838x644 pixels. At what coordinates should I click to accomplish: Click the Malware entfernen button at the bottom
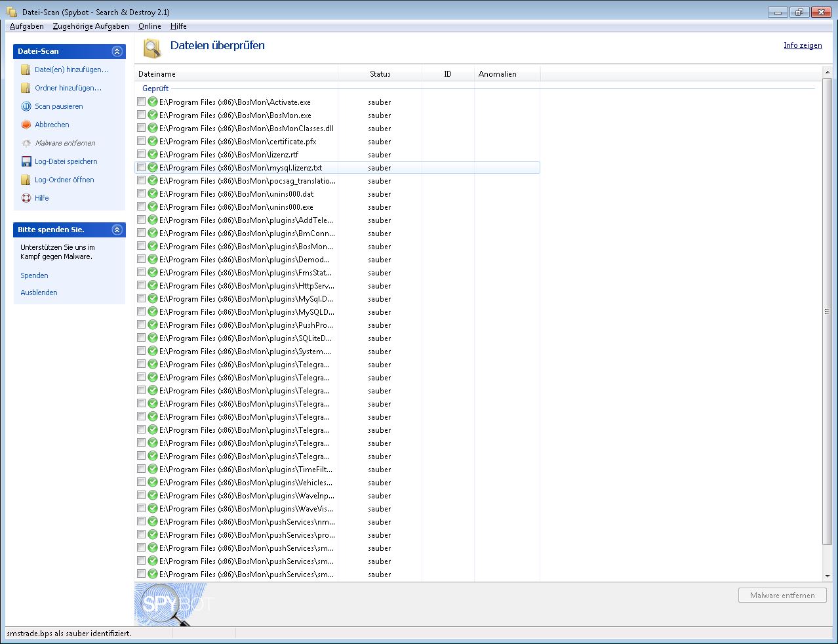[783, 595]
